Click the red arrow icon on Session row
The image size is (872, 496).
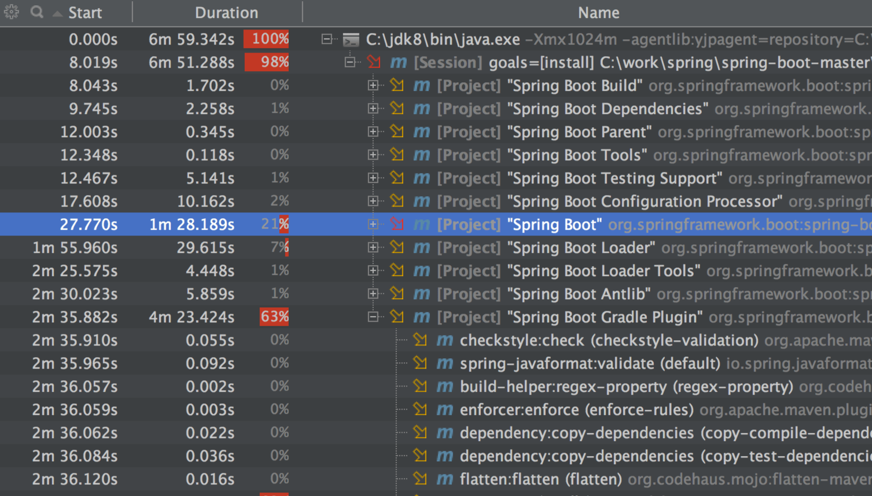pos(374,62)
